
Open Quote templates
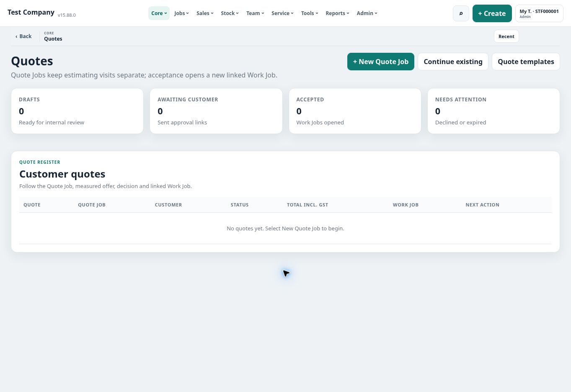pos(526,62)
